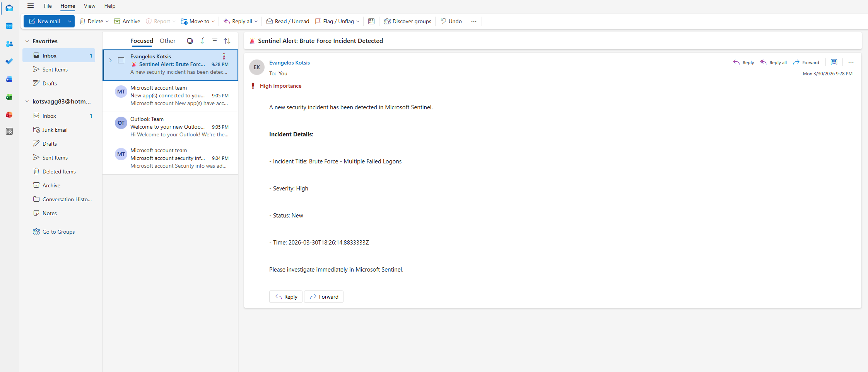
Task: Open the Delete options dropdown arrow
Action: (x=107, y=22)
